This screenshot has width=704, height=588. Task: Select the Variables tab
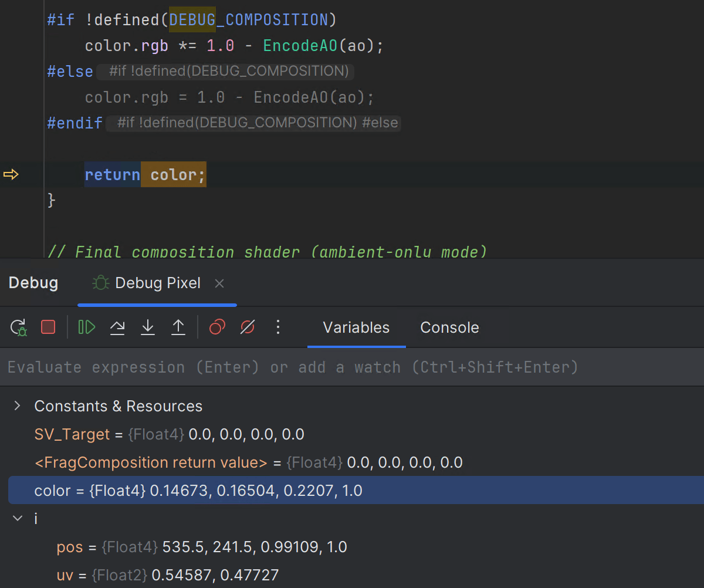[356, 327]
